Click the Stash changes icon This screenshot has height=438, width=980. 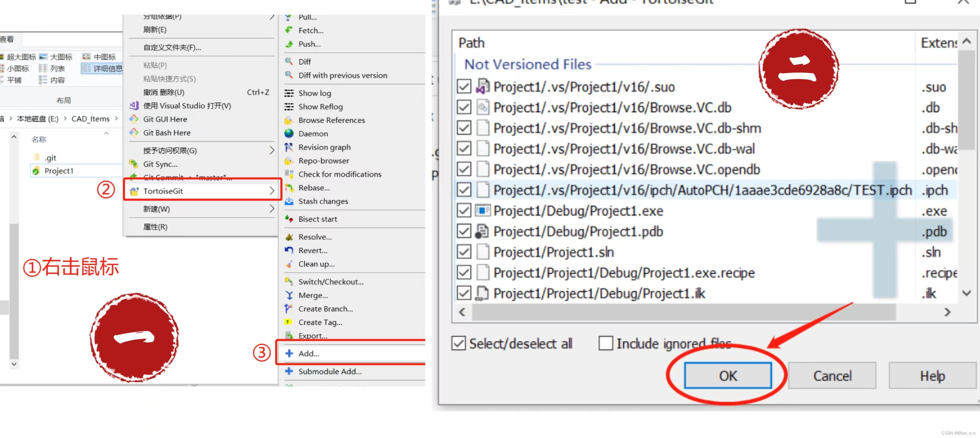coord(289,201)
